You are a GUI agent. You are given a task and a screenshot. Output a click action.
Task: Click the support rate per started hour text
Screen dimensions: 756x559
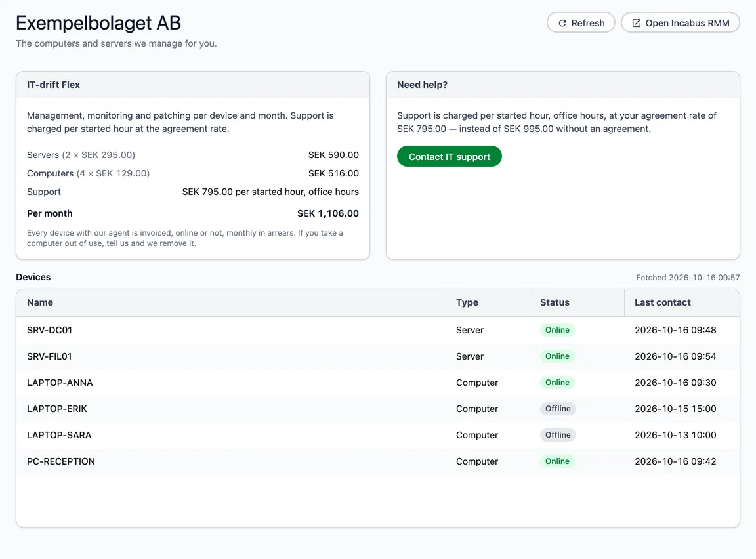pos(270,192)
